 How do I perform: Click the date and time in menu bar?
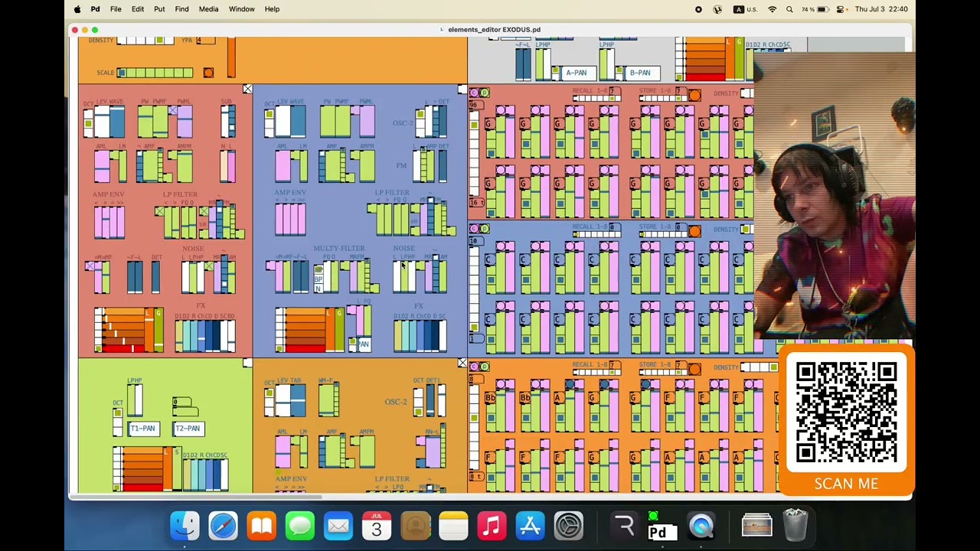pyautogui.click(x=881, y=9)
